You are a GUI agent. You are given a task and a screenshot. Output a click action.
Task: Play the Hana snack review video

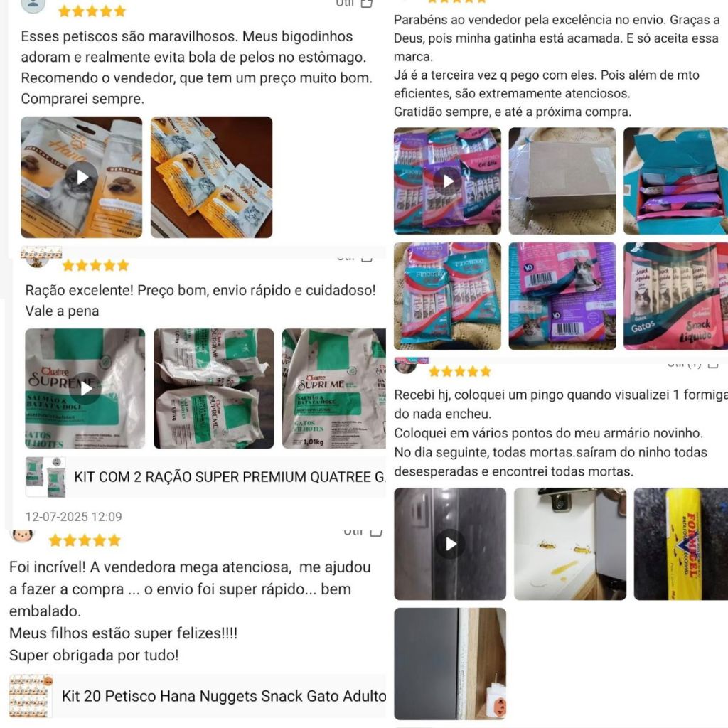[82, 177]
